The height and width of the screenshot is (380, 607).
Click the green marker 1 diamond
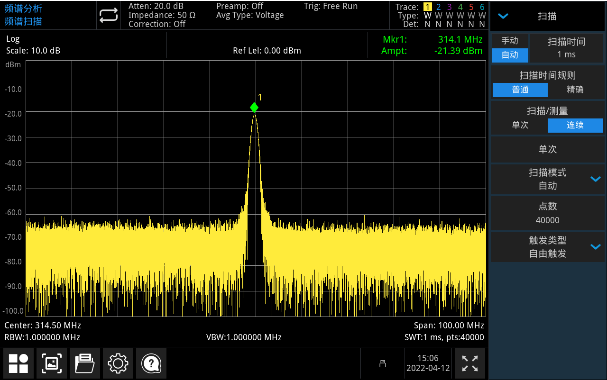(x=254, y=107)
